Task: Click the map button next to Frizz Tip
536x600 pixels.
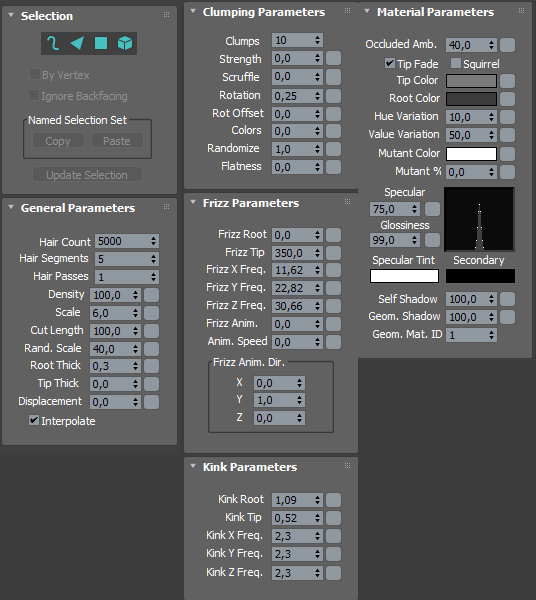Action: pos(334,253)
